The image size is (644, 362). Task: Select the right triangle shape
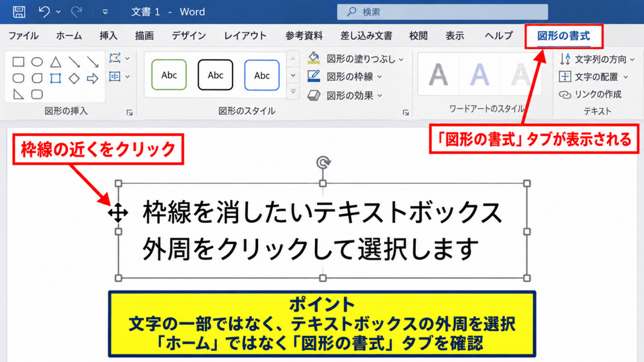coord(19,94)
